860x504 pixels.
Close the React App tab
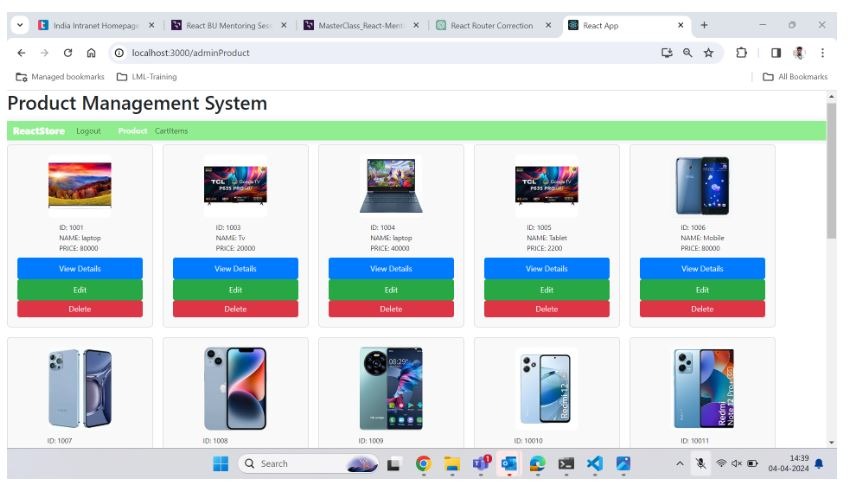tap(681, 25)
